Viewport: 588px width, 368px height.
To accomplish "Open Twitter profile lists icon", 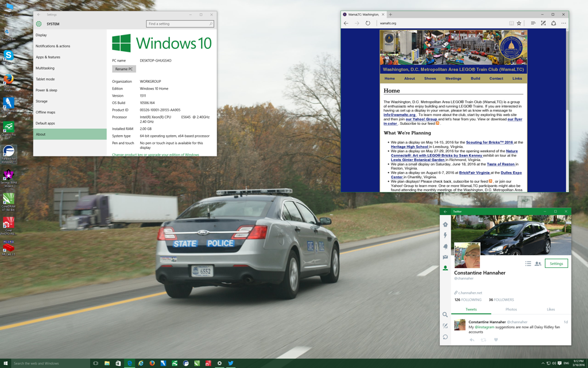I will (528, 263).
